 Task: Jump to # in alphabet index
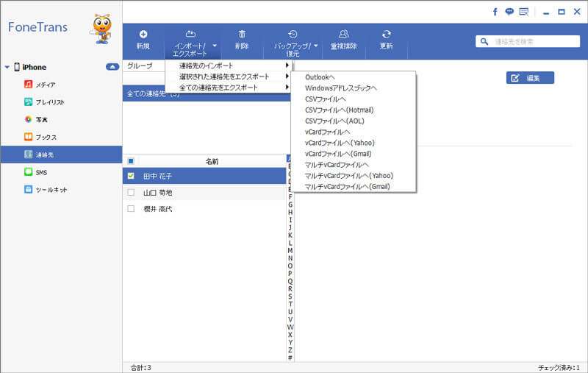(290, 358)
